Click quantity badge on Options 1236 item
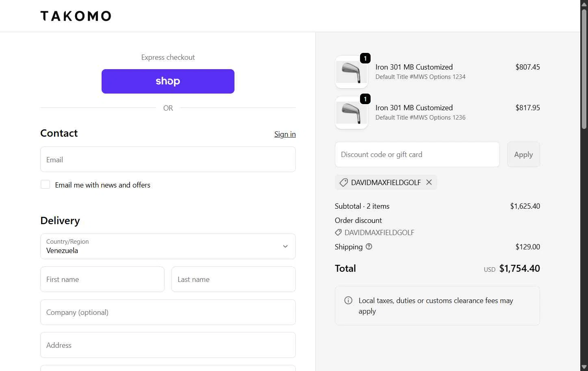Viewport: 588px width, 371px height. point(365,99)
